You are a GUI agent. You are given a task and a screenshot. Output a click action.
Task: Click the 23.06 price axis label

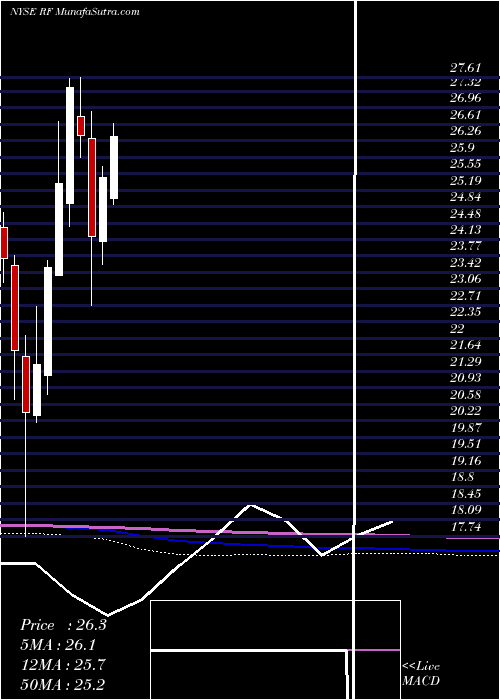(x=465, y=279)
